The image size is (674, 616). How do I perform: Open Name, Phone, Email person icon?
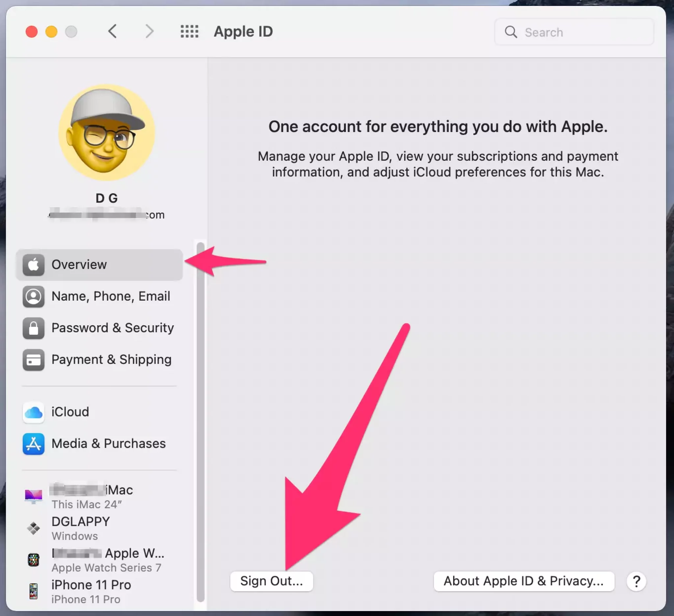click(x=34, y=296)
